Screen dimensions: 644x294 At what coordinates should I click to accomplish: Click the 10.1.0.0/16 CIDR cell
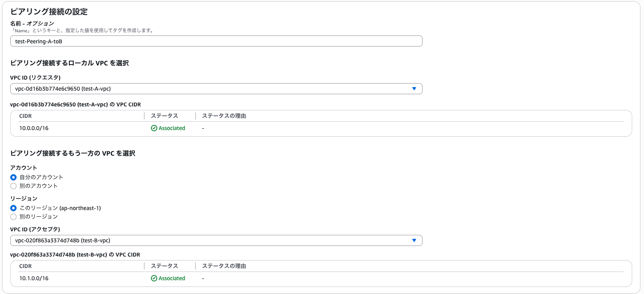34,278
